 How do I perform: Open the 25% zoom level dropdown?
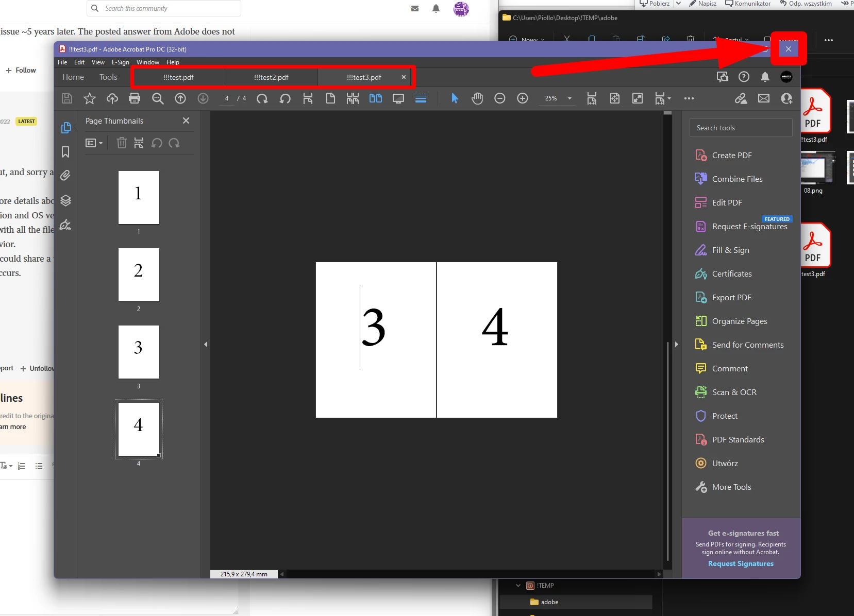pos(570,98)
